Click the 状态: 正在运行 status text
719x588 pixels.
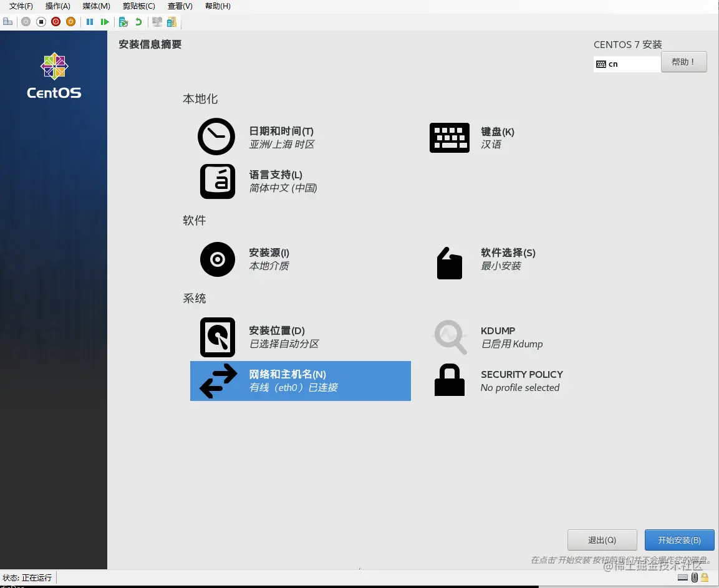tap(27, 577)
